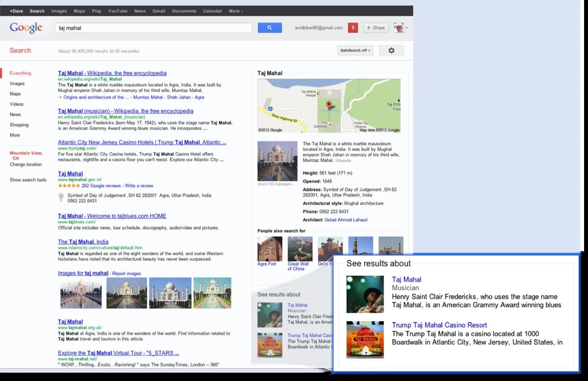Click Write a review link

[139, 186]
